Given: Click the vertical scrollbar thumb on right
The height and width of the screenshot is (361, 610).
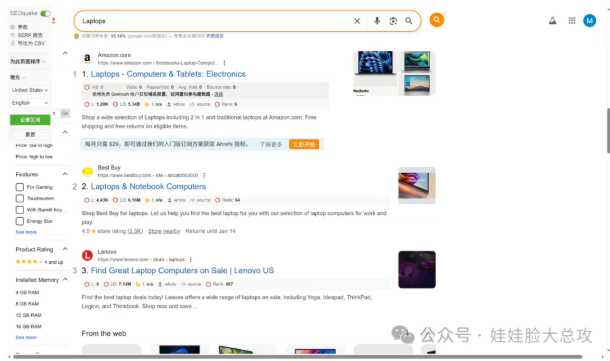Looking at the screenshot, I should 608,131.
